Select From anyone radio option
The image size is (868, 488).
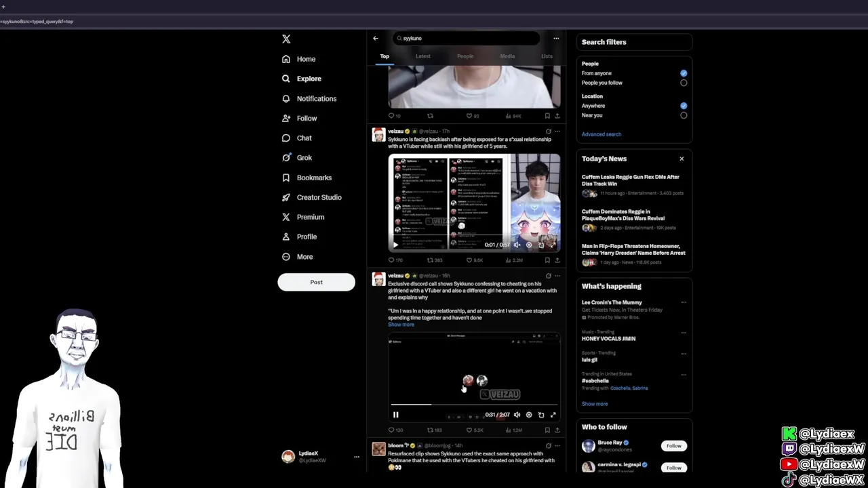pos(684,73)
